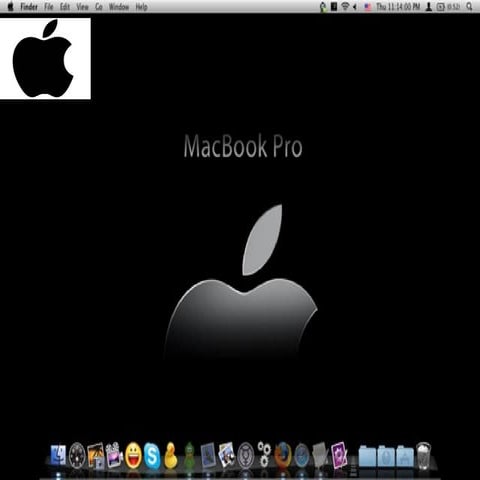Open the Finder menu
Screen dimensions: 480x480
click(29, 7)
